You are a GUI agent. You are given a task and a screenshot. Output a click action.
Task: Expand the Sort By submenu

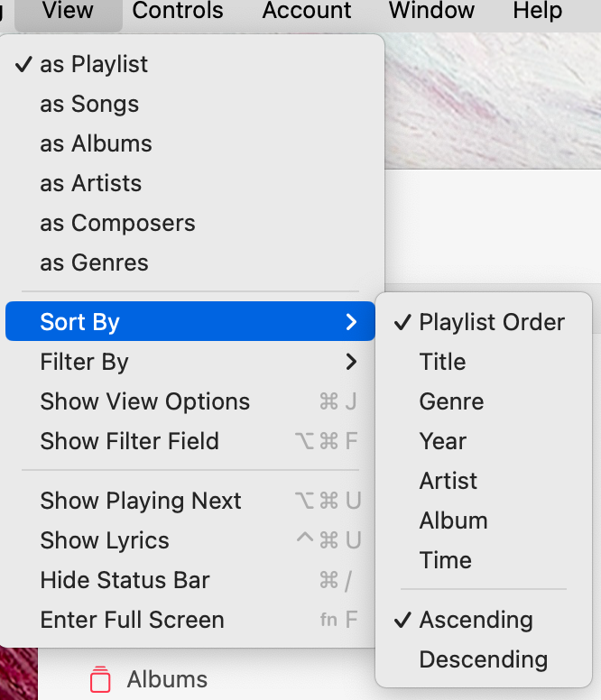190,321
